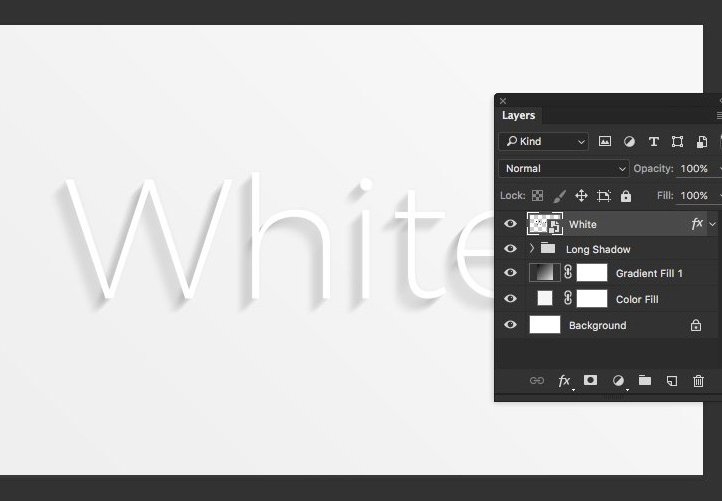
Task: Toggle the lock all padlock icon
Action: tap(626, 196)
